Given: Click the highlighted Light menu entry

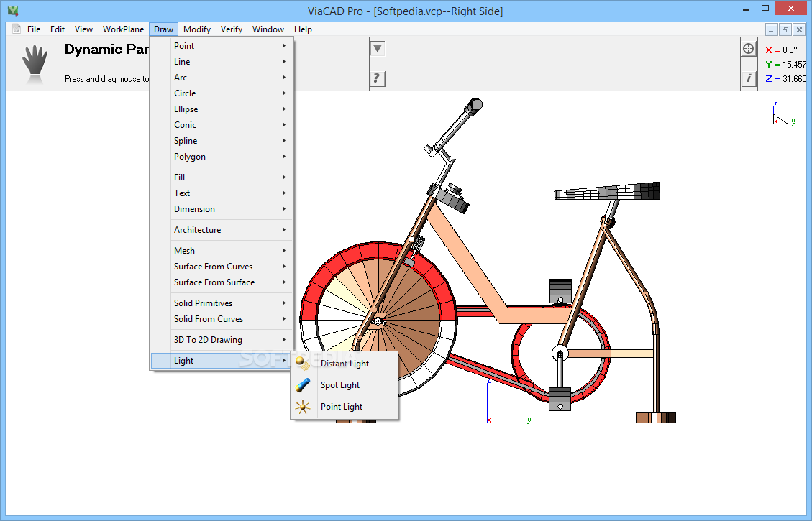Looking at the screenshot, I should point(222,361).
